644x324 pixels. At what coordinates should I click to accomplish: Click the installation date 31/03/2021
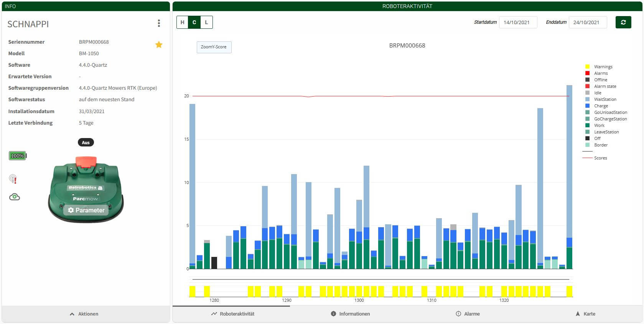92,112
